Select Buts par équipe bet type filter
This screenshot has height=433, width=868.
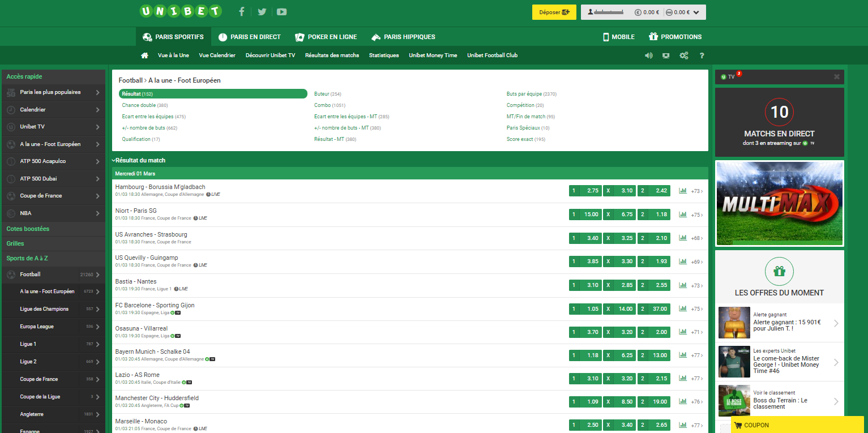(532, 94)
